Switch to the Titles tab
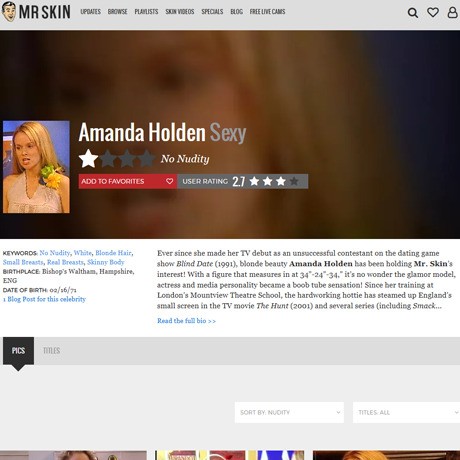 51,351
